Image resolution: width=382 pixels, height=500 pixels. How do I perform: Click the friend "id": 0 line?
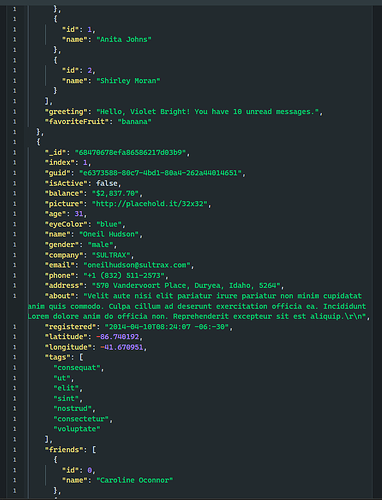click(x=79, y=470)
